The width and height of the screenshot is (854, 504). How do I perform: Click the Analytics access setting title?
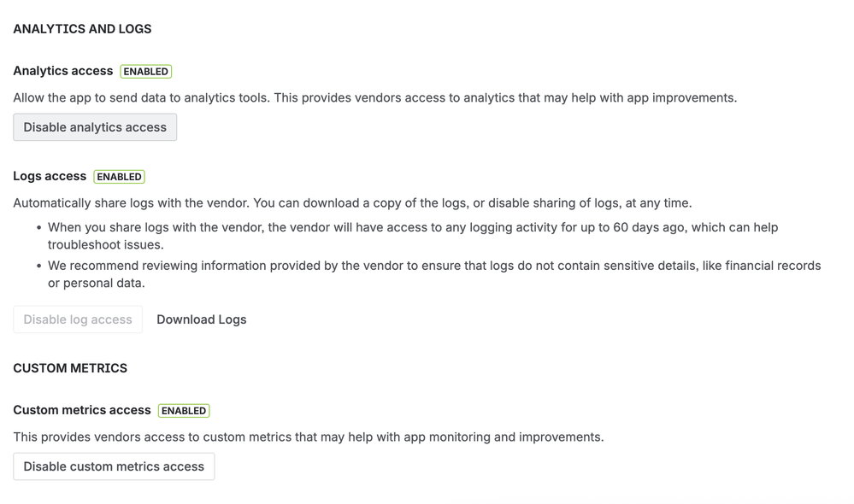tap(63, 71)
